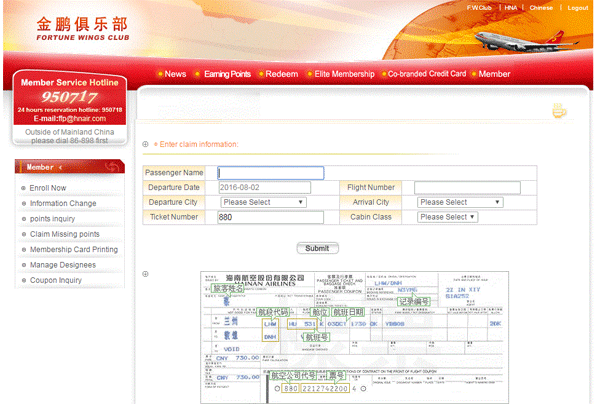Click the hotline number 950717

(x=69, y=97)
